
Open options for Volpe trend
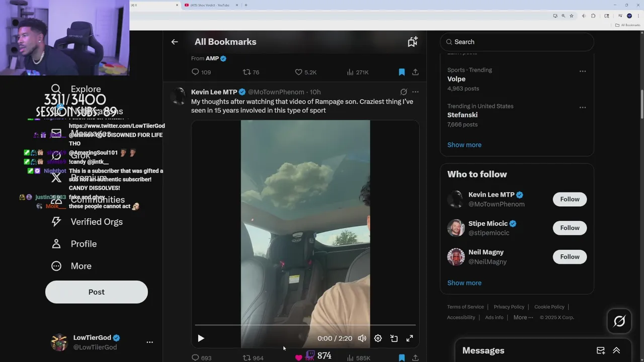pos(582,71)
